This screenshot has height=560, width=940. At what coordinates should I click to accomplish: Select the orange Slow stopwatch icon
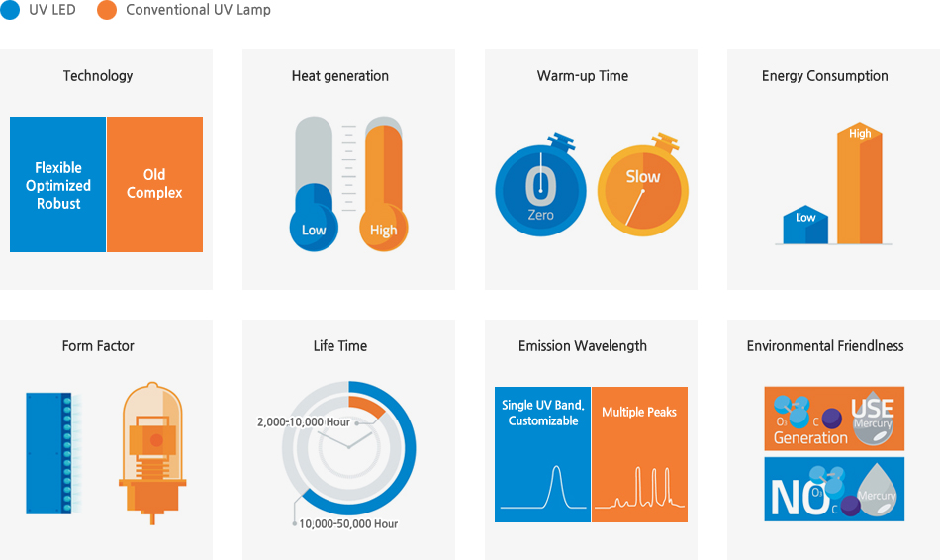coord(642,189)
